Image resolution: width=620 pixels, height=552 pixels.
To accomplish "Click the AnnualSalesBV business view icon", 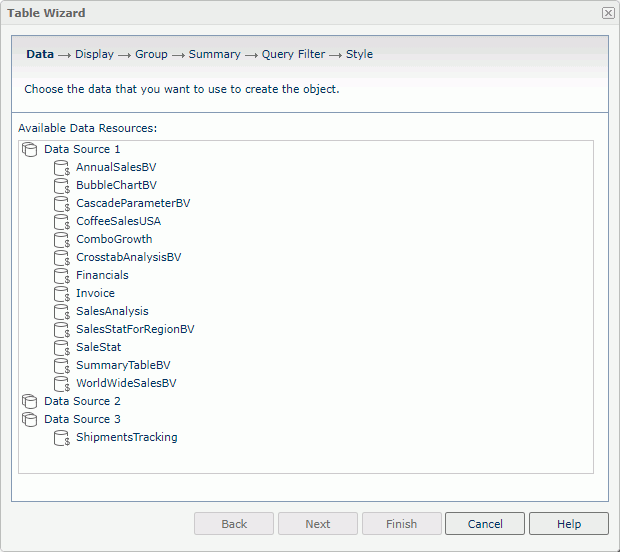I will pos(62,168).
